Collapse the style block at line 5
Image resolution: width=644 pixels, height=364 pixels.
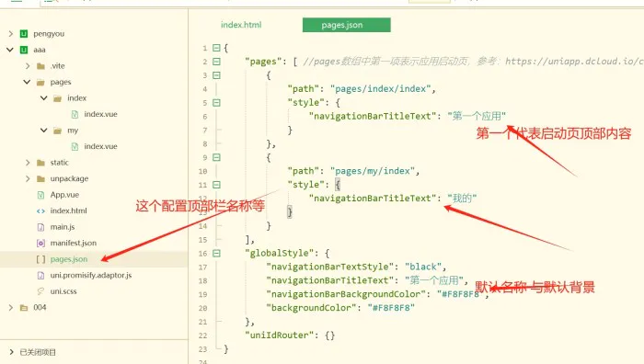(216, 103)
